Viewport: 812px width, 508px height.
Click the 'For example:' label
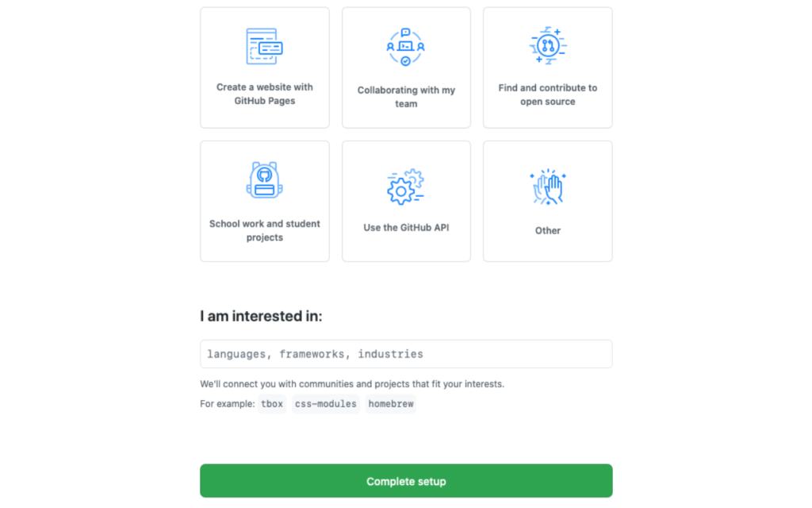[x=228, y=404]
